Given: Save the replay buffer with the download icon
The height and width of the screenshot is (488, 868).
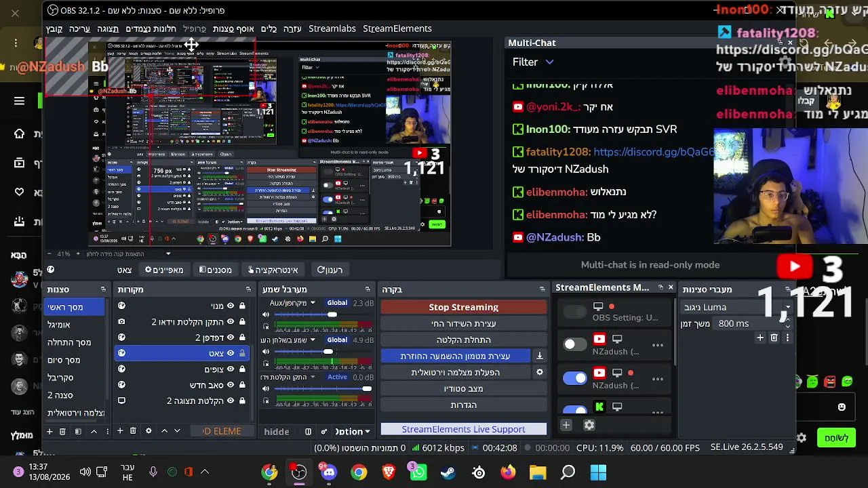Looking at the screenshot, I should [540, 356].
